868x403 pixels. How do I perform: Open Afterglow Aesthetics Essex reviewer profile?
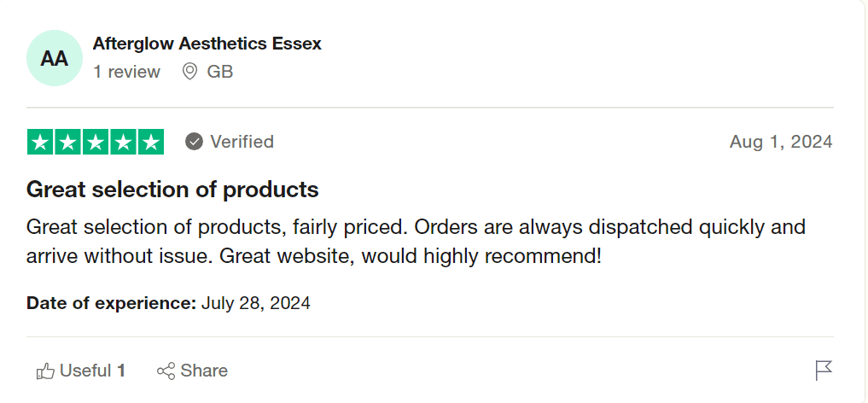coord(207,44)
